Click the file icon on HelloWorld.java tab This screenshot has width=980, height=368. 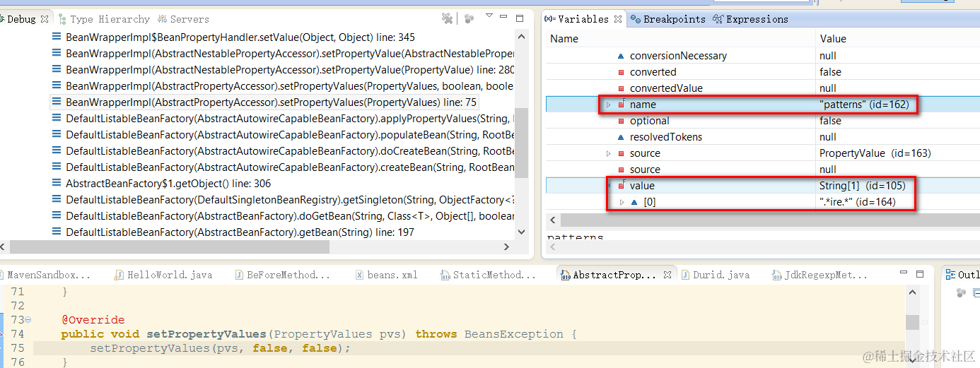119,275
